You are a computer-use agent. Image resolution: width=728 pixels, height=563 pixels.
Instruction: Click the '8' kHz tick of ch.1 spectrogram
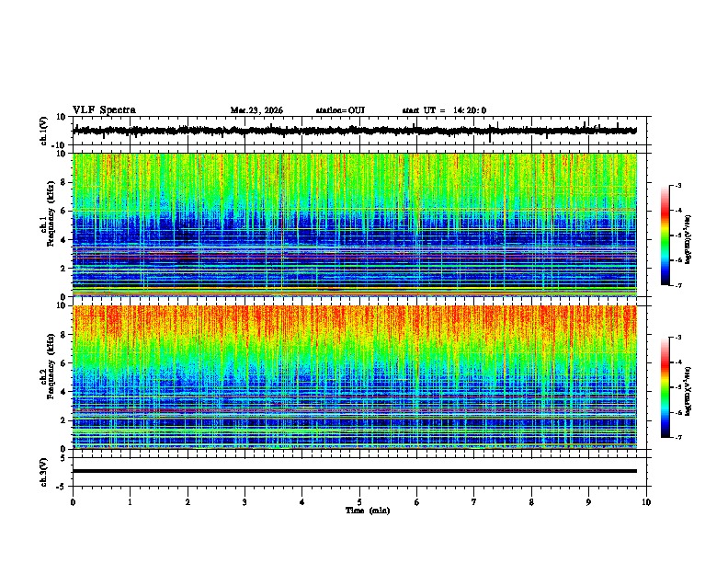pos(64,182)
